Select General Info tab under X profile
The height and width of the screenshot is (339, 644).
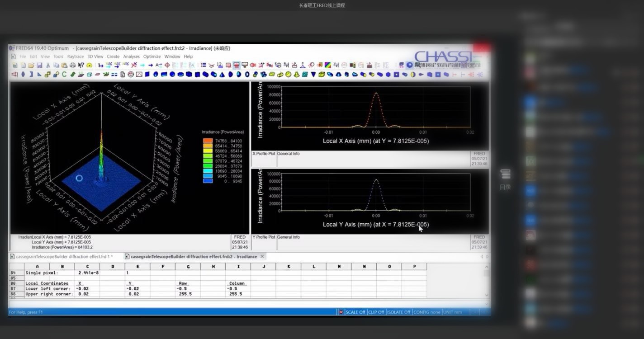(x=288, y=154)
